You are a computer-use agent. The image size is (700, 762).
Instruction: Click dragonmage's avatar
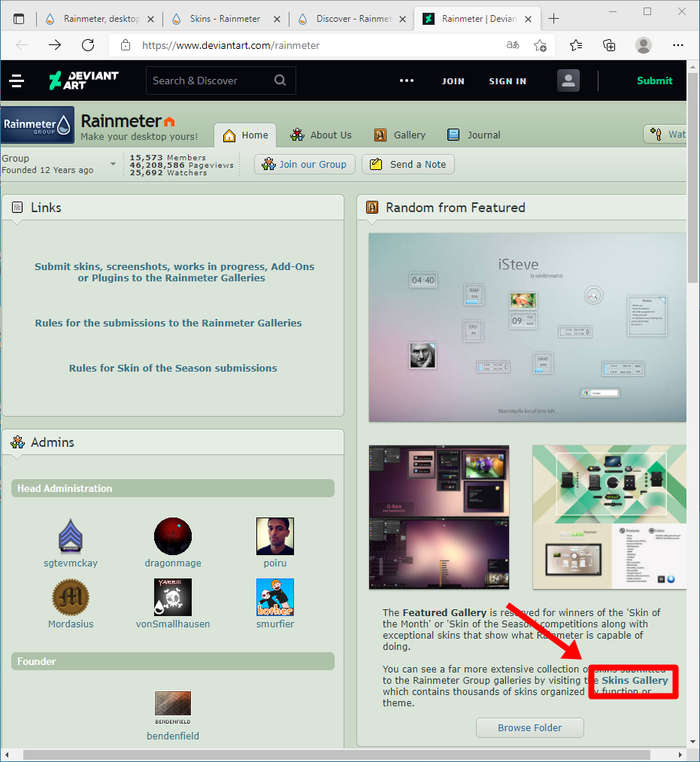pos(173,536)
